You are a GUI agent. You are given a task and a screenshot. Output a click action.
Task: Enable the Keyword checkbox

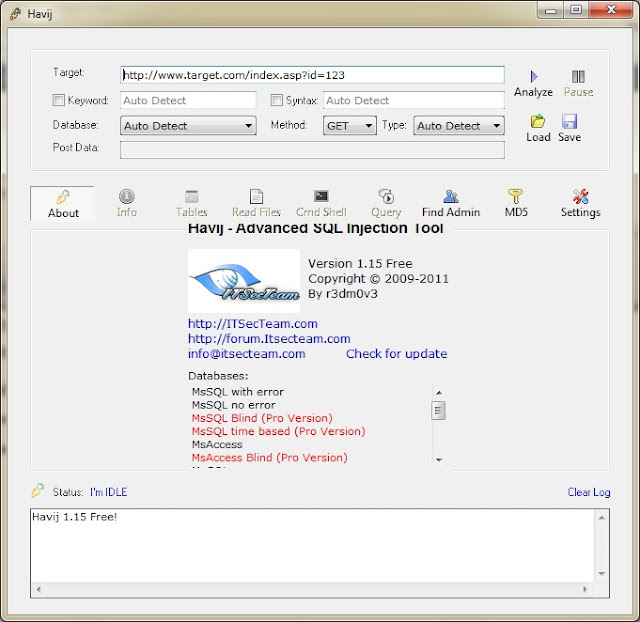coord(58,100)
